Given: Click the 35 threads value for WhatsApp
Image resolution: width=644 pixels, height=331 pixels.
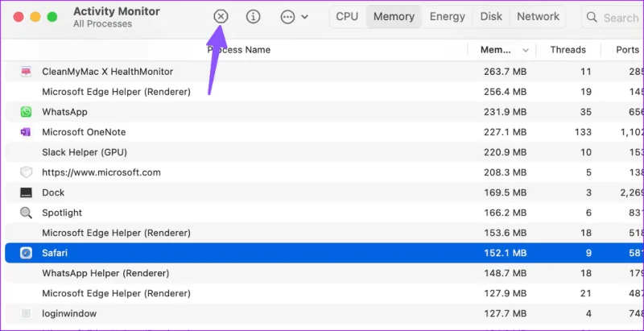Looking at the screenshot, I should click(x=586, y=112).
